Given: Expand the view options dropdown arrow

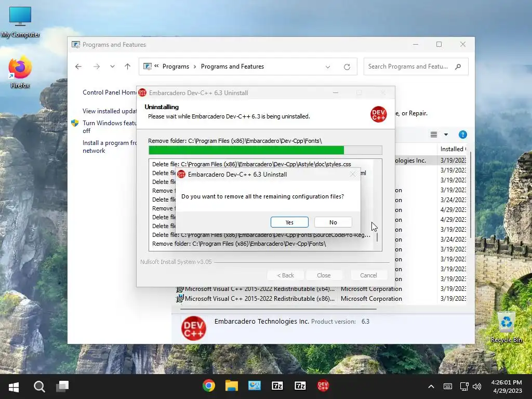Looking at the screenshot, I should point(446,135).
